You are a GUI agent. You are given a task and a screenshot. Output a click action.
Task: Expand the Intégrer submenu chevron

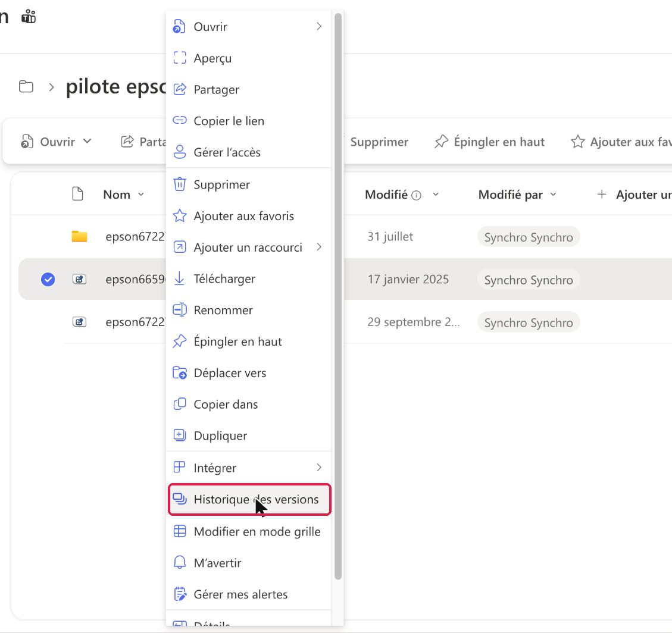coord(319,467)
